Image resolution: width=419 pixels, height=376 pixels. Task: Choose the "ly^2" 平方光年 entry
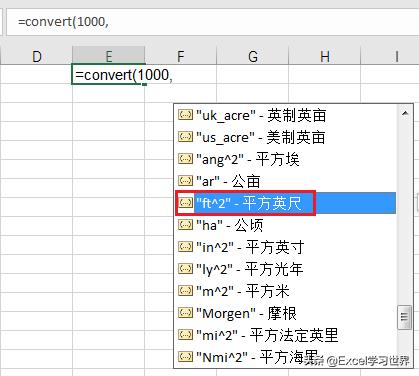pos(286,269)
